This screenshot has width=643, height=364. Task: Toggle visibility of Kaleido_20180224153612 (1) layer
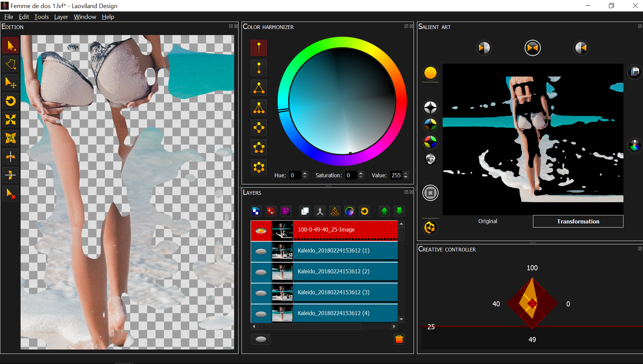(x=261, y=252)
